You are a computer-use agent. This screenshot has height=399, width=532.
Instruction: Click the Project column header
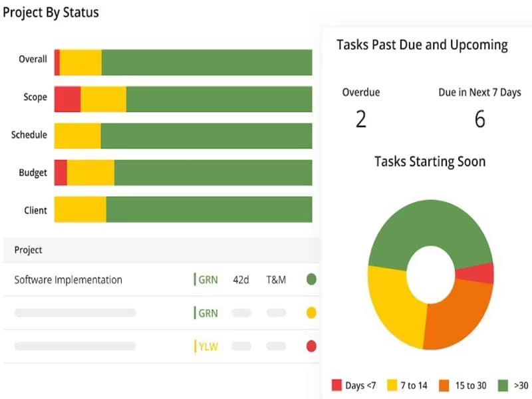pyautogui.click(x=28, y=250)
